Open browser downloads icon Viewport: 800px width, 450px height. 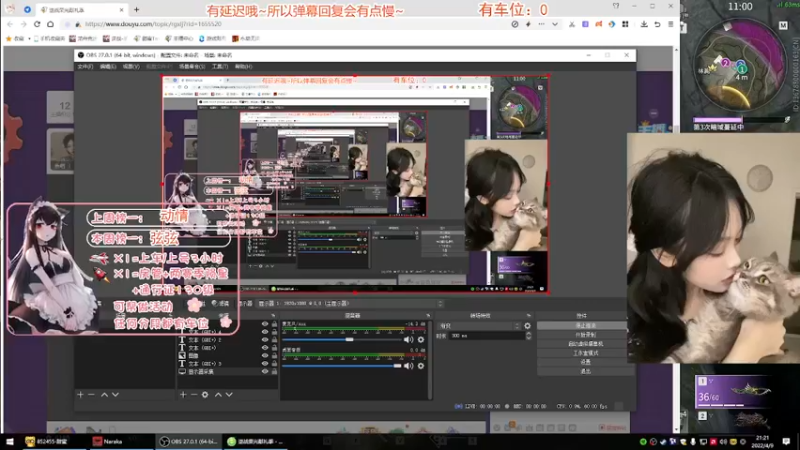coord(644,24)
